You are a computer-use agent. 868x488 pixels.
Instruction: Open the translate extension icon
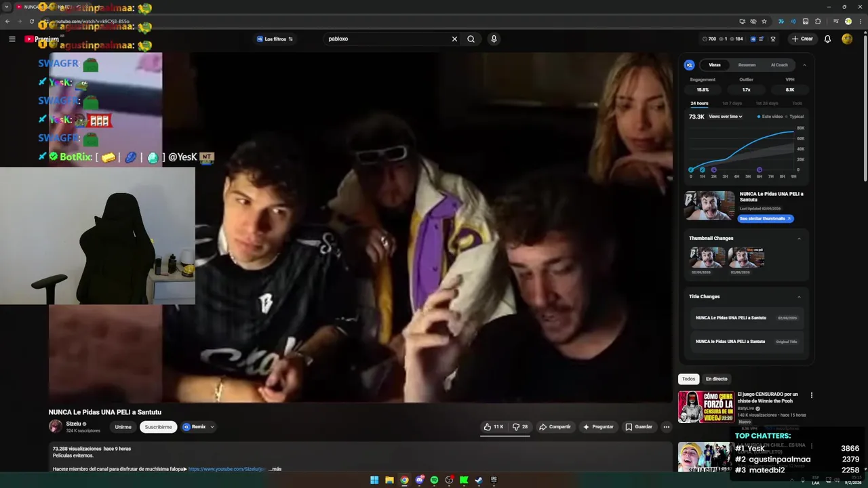point(781,21)
